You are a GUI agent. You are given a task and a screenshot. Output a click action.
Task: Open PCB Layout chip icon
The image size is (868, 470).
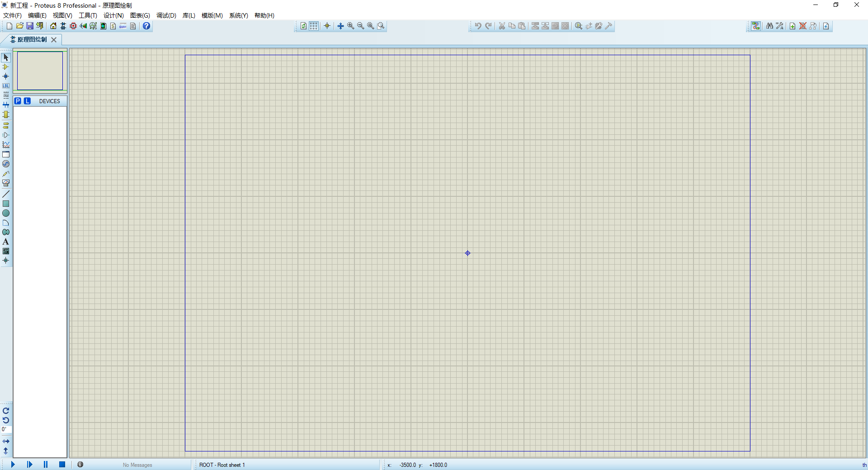[73, 26]
